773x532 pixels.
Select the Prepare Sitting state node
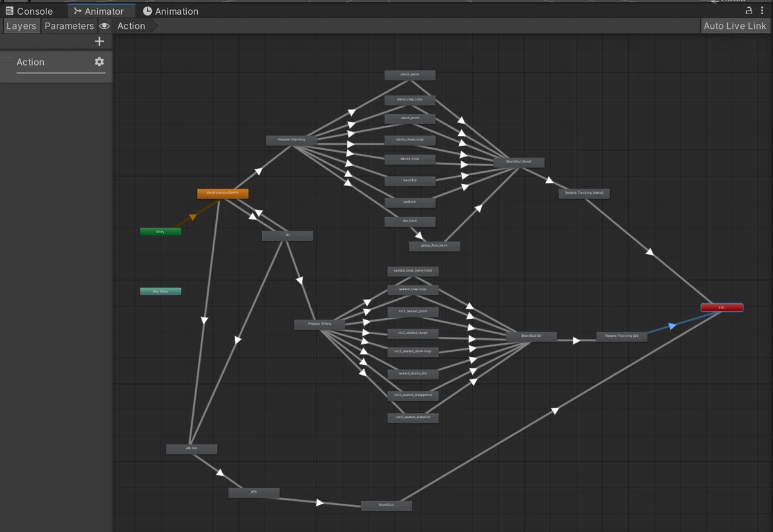point(320,324)
